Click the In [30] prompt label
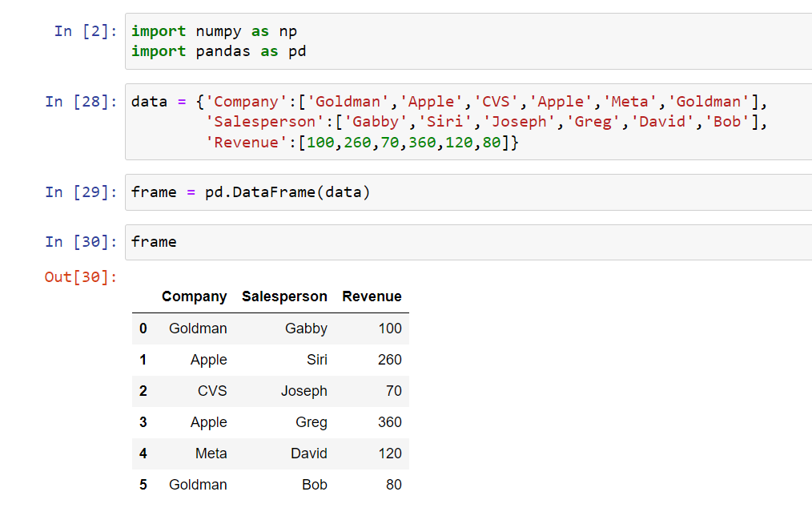The image size is (812, 520). tap(82, 242)
